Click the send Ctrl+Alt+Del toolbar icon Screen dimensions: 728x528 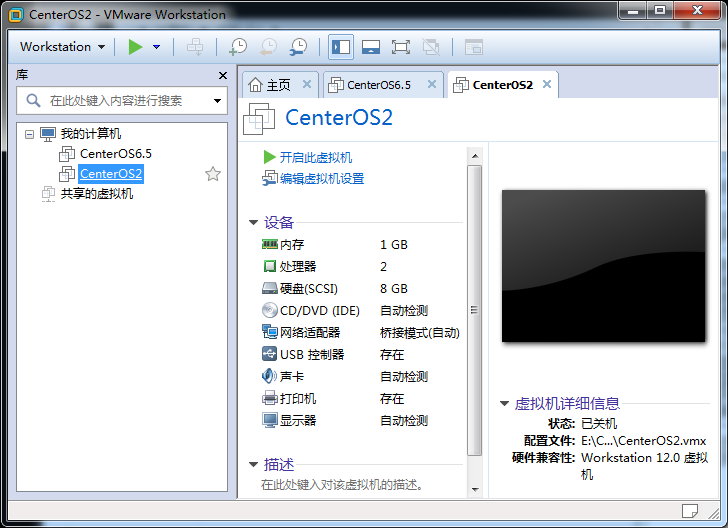195,47
